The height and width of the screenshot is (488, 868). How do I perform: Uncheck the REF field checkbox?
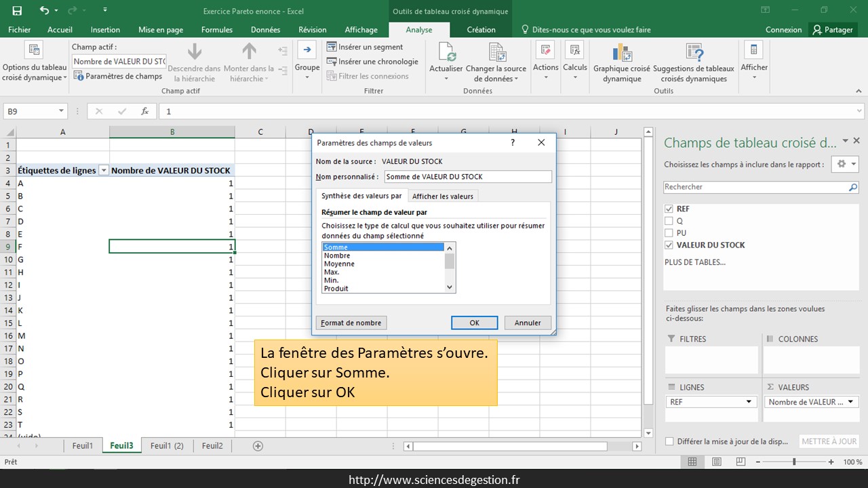[669, 209]
